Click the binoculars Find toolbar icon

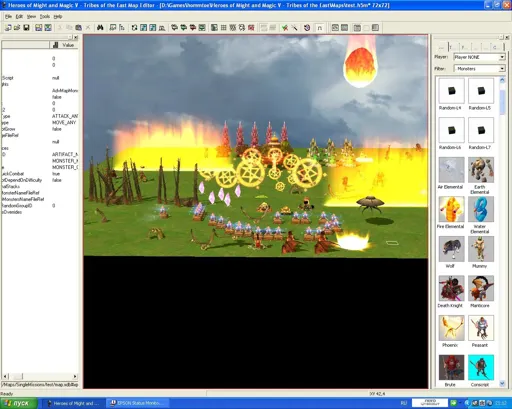click(100, 28)
